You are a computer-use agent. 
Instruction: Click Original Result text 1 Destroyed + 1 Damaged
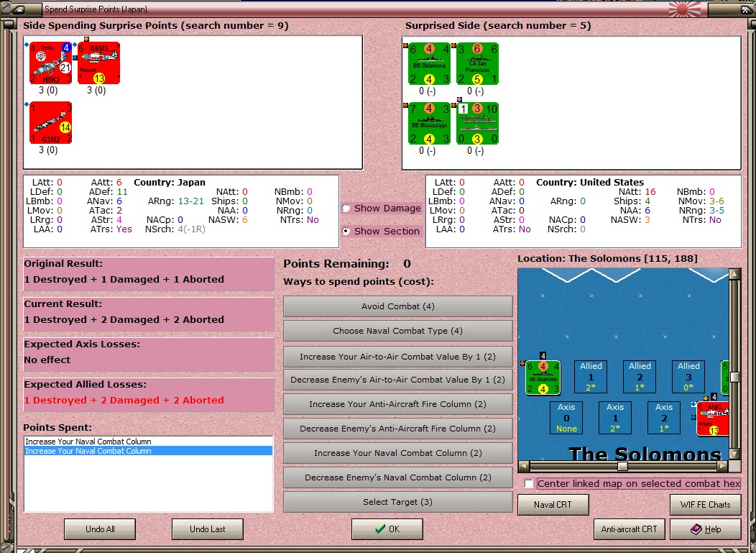pyautogui.click(x=124, y=280)
